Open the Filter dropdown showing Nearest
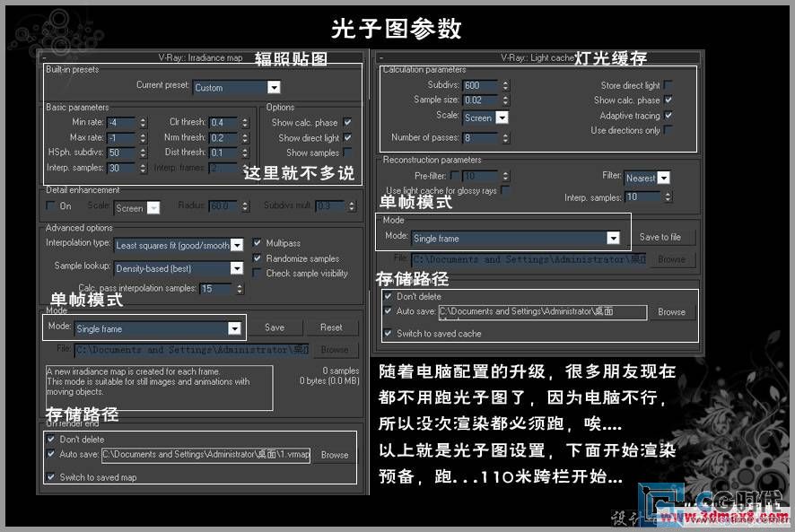This screenshot has width=795, height=532. click(x=648, y=178)
